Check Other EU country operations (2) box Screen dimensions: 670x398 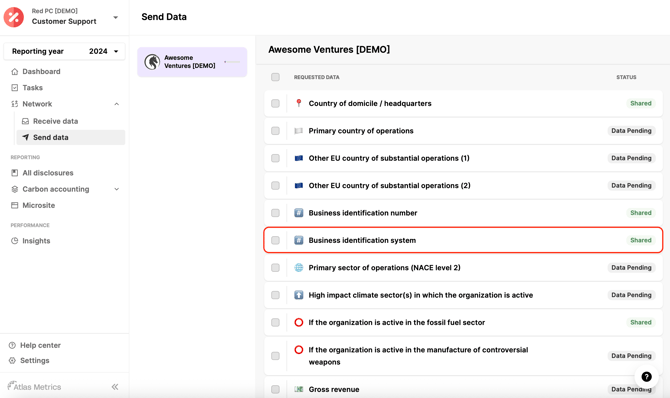point(275,186)
